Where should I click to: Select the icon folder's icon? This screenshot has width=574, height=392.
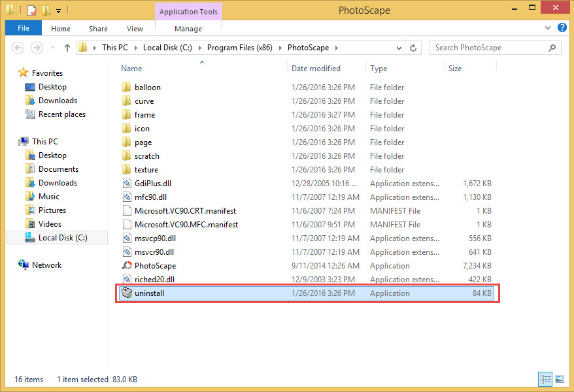point(126,128)
